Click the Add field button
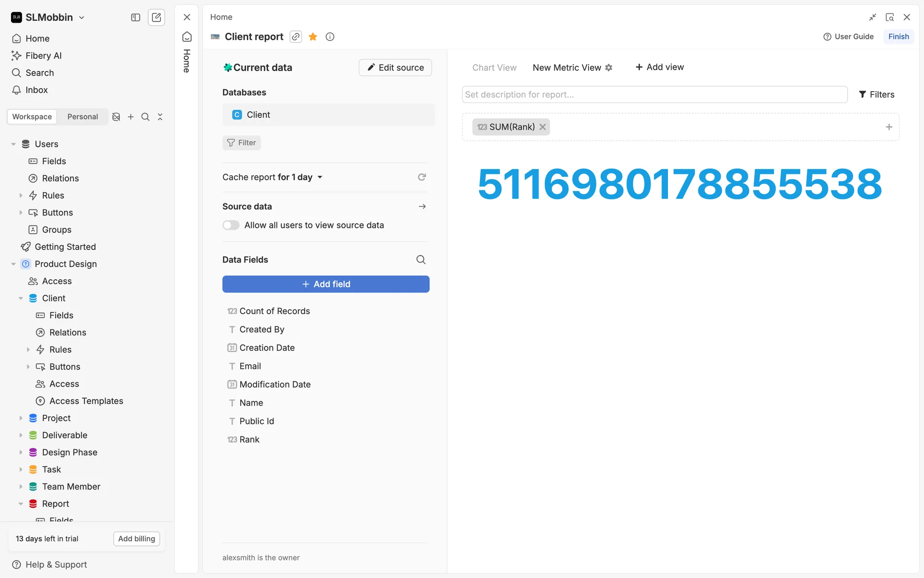924x578 pixels. pos(326,284)
